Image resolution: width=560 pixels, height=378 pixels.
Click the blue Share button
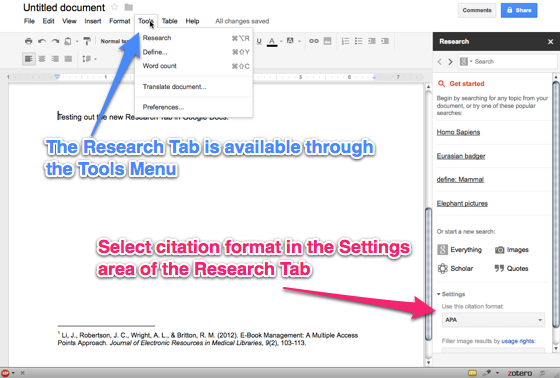tap(519, 10)
